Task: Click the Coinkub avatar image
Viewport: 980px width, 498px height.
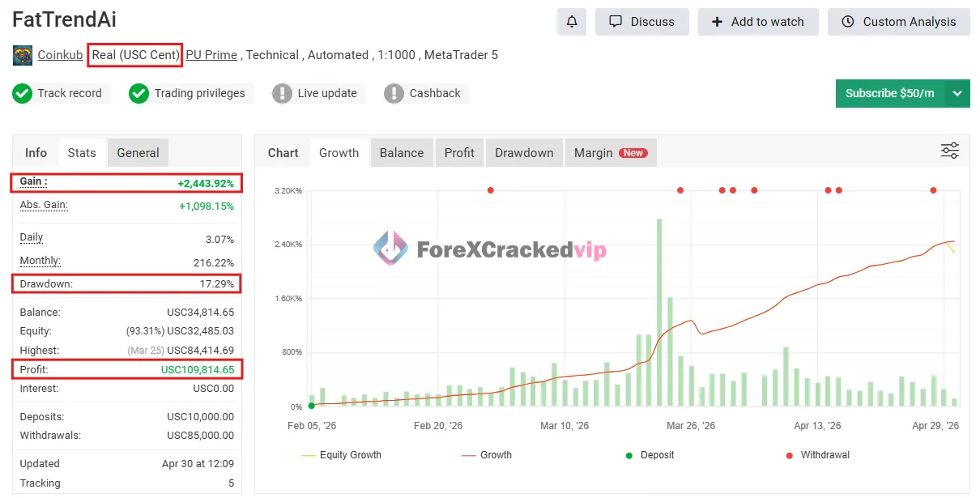Action: click(23, 55)
